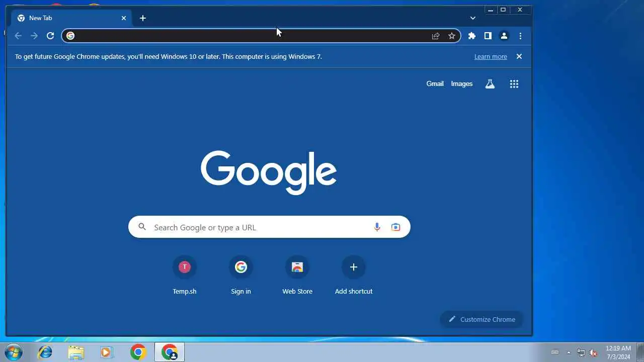Bookmark this tab with the star icon

coord(452,36)
